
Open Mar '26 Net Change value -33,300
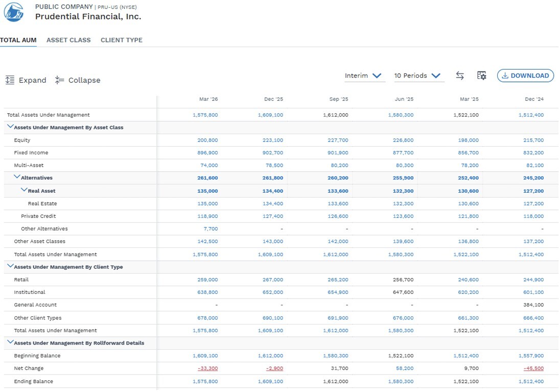(x=207, y=368)
